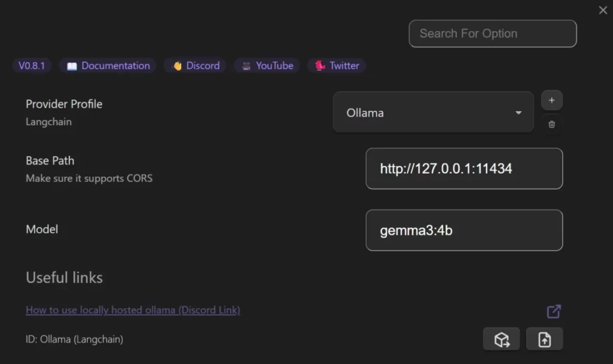Open the Documentation page

(x=114, y=66)
